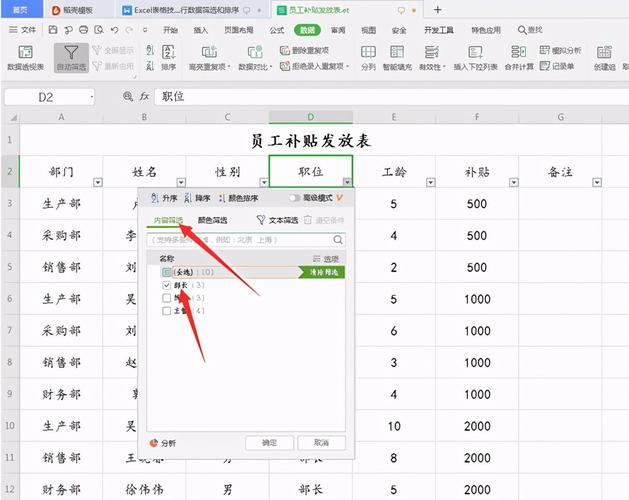Switch to the 首页 home document tab
The image size is (629, 500).
tap(21, 10)
